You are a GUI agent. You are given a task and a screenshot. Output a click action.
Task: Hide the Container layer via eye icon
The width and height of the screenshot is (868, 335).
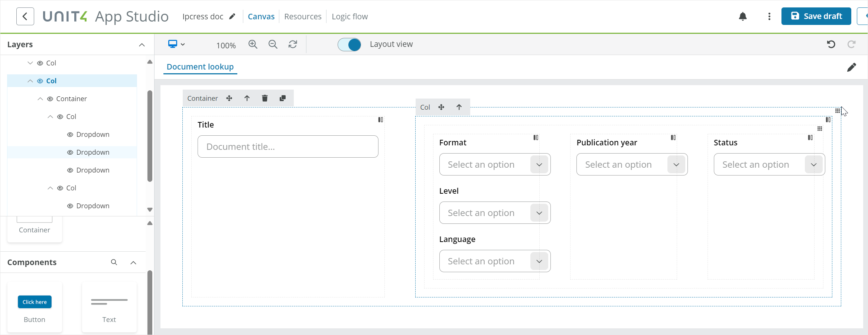tap(50, 99)
